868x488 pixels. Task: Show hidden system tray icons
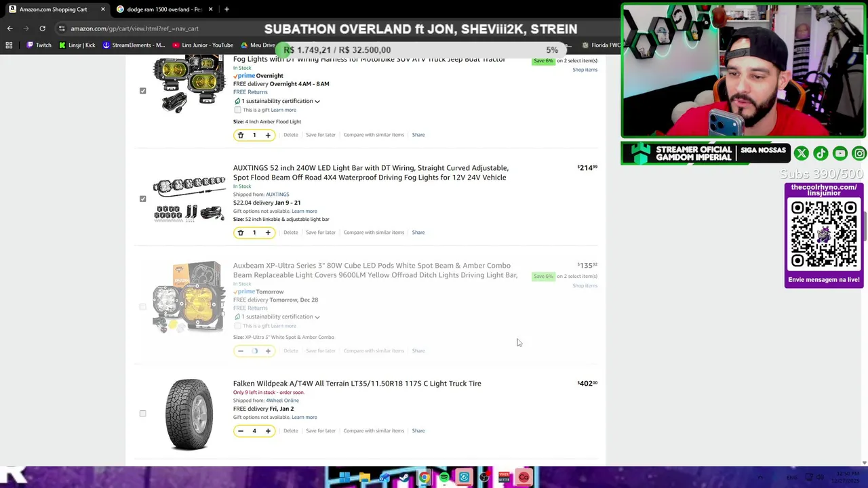[759, 478]
